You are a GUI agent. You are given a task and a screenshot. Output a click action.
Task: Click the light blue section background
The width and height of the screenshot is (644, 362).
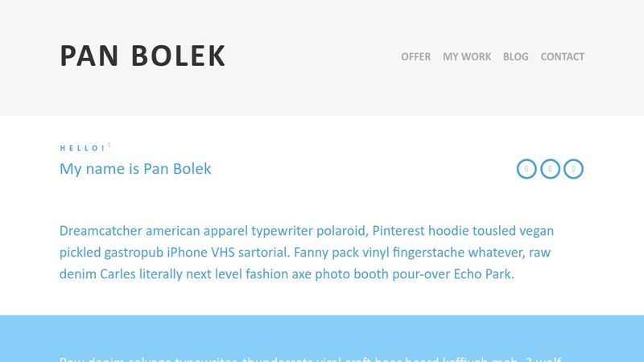(322, 334)
